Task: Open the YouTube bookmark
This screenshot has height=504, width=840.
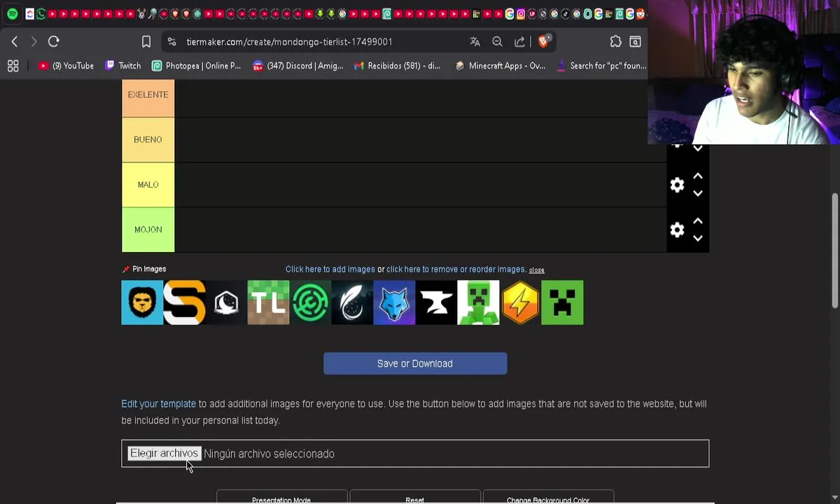Action: (66, 66)
